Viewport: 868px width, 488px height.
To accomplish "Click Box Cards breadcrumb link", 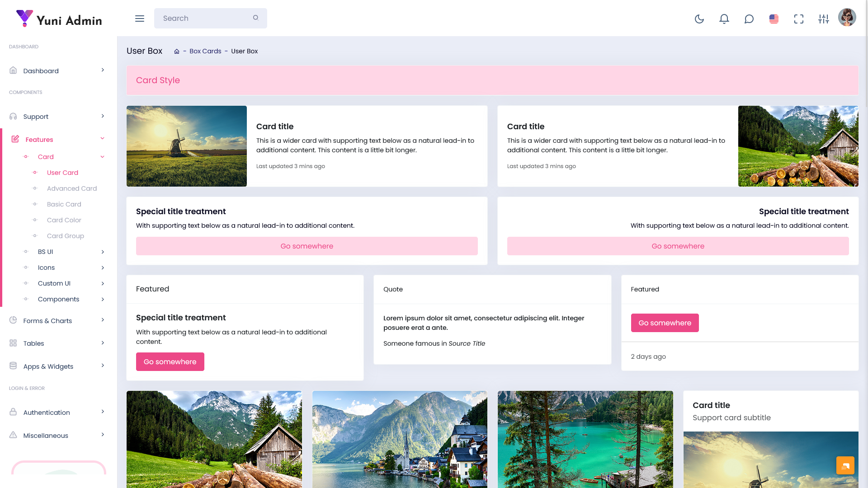I will pyautogui.click(x=205, y=51).
